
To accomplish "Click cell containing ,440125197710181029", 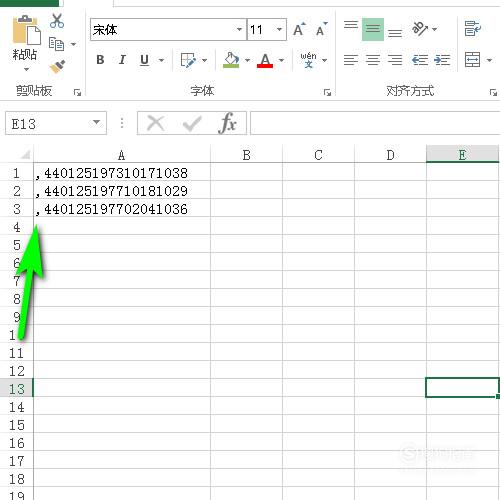I will coord(122,191).
